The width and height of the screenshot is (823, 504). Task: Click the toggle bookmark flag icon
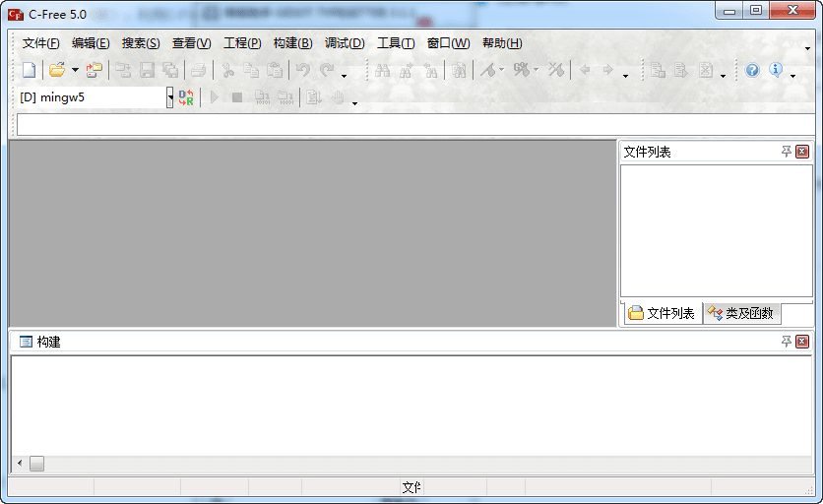[488, 70]
